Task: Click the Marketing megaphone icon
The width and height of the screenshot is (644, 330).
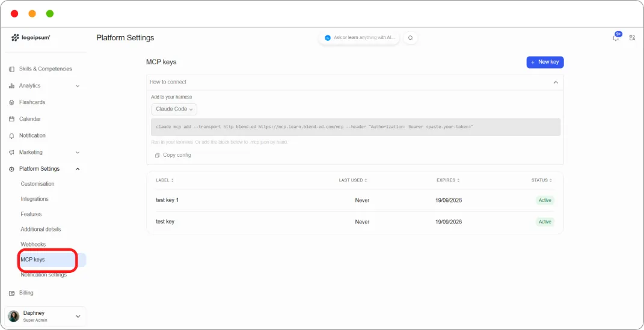Action: (x=11, y=152)
